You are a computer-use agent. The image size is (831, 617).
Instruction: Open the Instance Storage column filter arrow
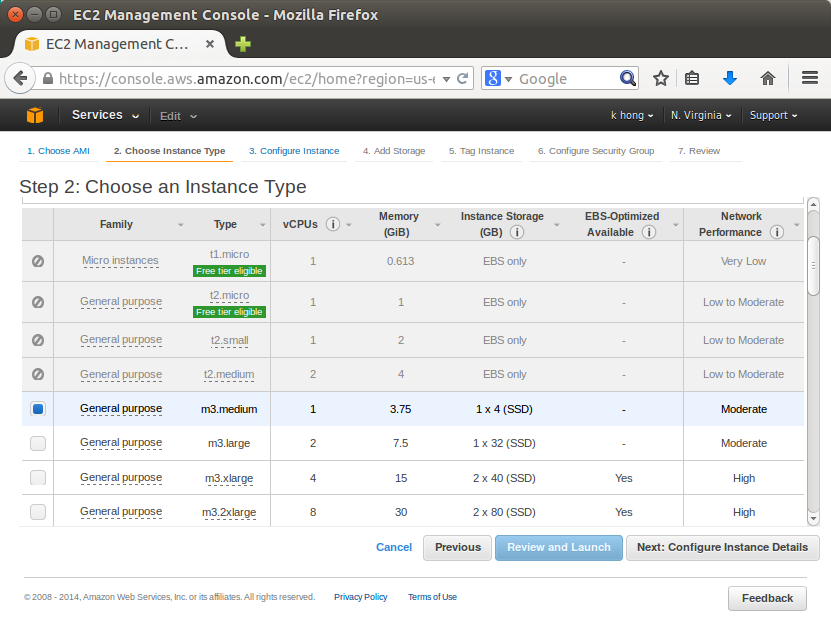pos(556,225)
